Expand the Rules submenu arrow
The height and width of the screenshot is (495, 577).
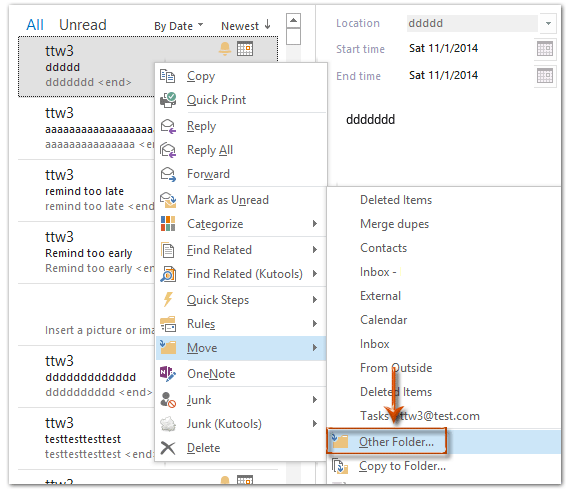click(315, 323)
